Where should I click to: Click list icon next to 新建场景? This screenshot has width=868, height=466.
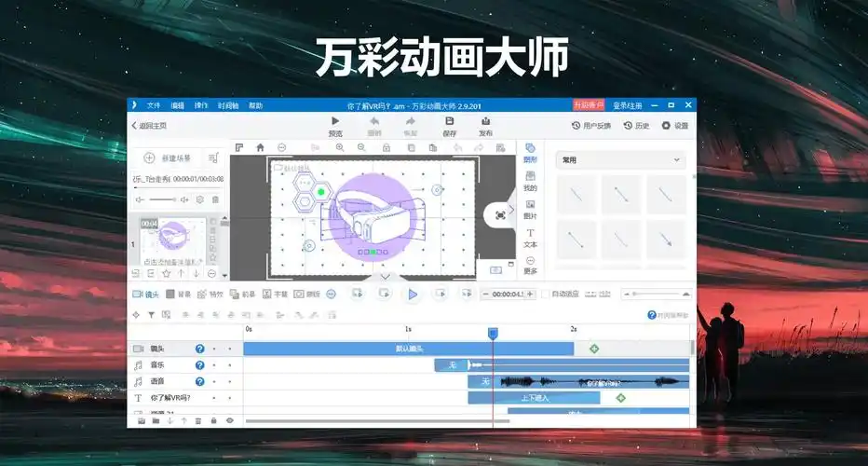click(x=213, y=158)
